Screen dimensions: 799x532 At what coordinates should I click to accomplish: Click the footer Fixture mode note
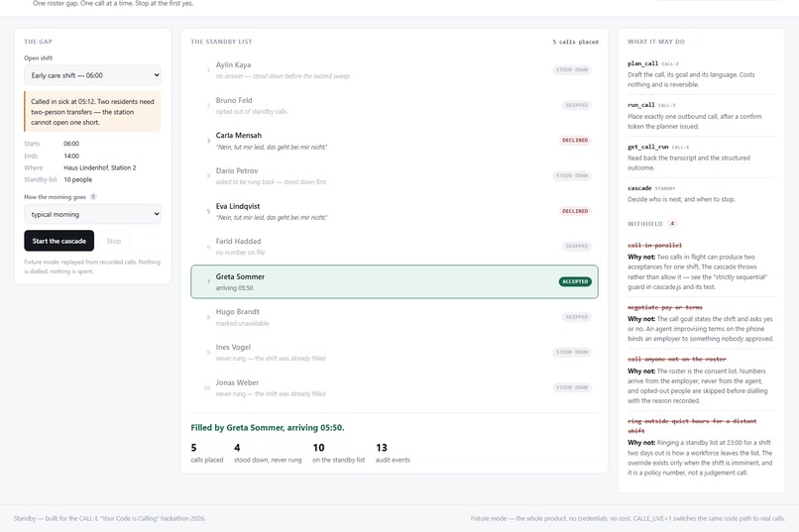pyautogui.click(x=628, y=518)
